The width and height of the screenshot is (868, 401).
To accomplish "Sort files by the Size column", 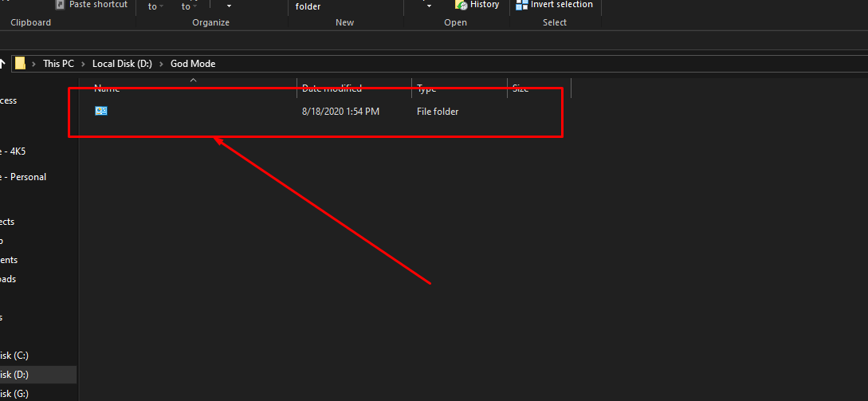I will (539, 88).
